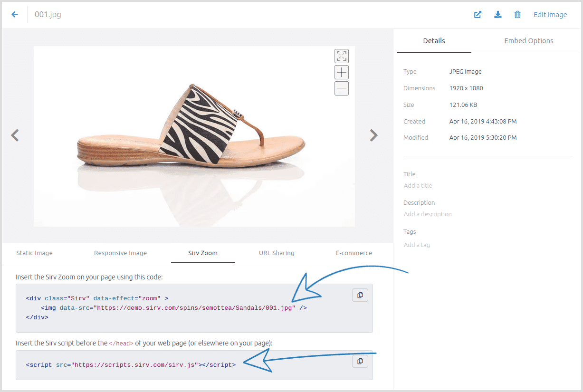Viewport: 583px width, 392px height.
Task: Click the 001.jpg file name
Action: [x=48, y=15]
